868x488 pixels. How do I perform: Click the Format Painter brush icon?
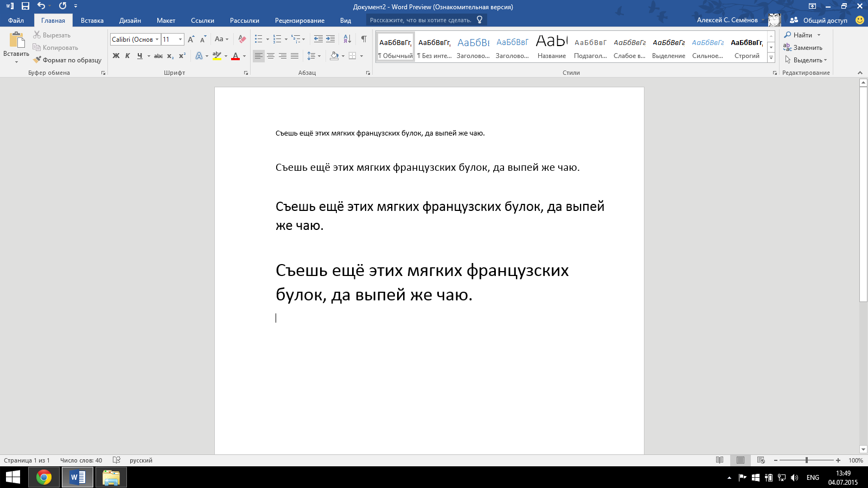click(x=37, y=60)
